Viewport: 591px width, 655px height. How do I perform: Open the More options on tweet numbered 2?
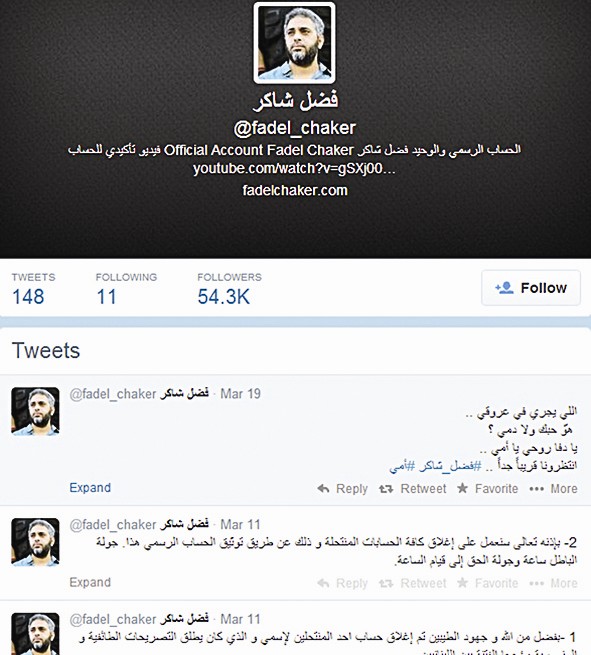pos(553,583)
